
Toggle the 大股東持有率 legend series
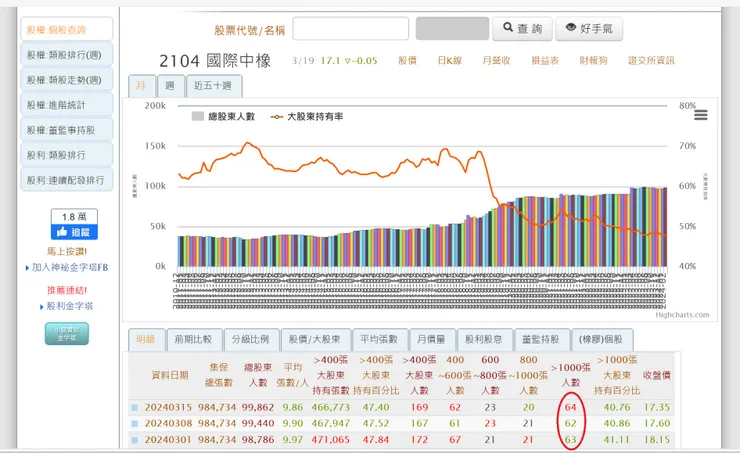(x=307, y=117)
